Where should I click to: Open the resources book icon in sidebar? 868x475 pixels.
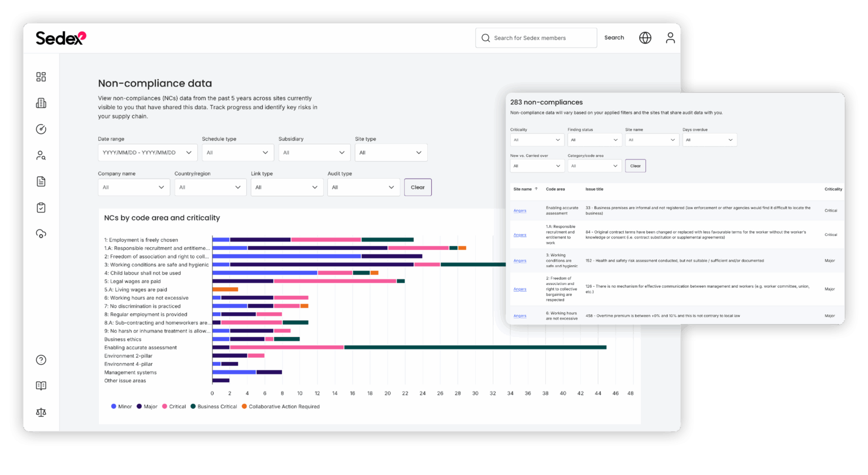pos(40,386)
